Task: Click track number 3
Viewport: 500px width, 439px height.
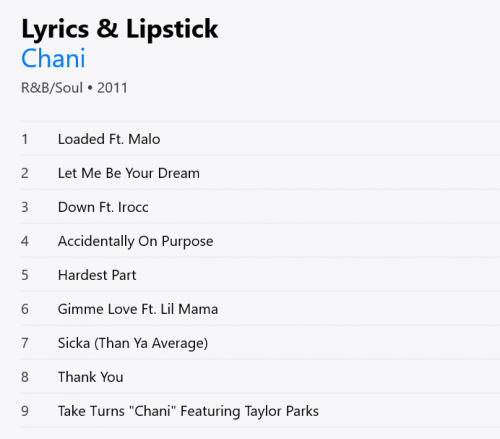Action: coord(25,207)
